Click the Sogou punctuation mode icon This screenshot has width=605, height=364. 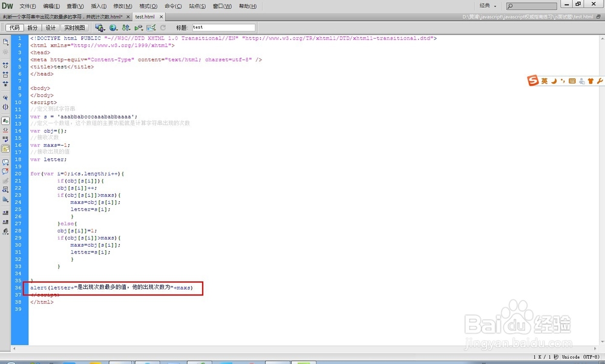tap(563, 80)
